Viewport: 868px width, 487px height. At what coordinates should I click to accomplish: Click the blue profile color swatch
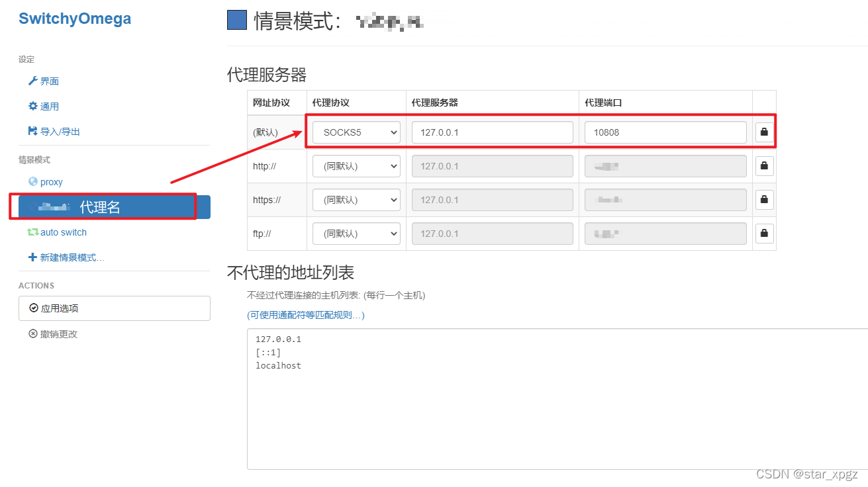pyautogui.click(x=237, y=20)
